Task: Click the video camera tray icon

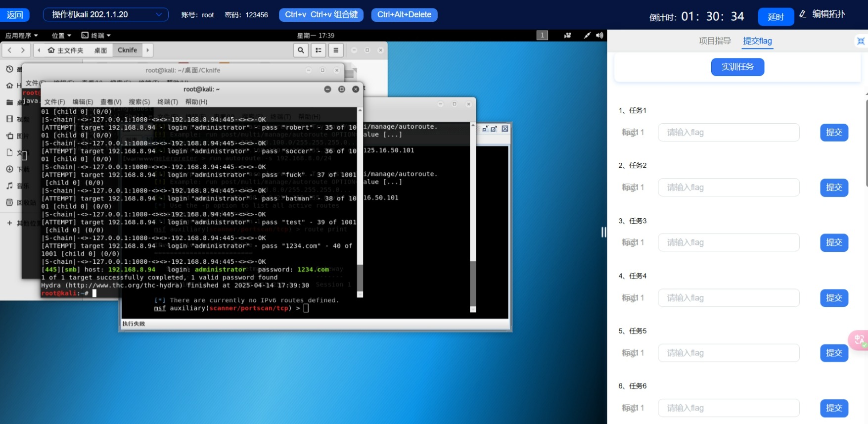Action: 567,35
